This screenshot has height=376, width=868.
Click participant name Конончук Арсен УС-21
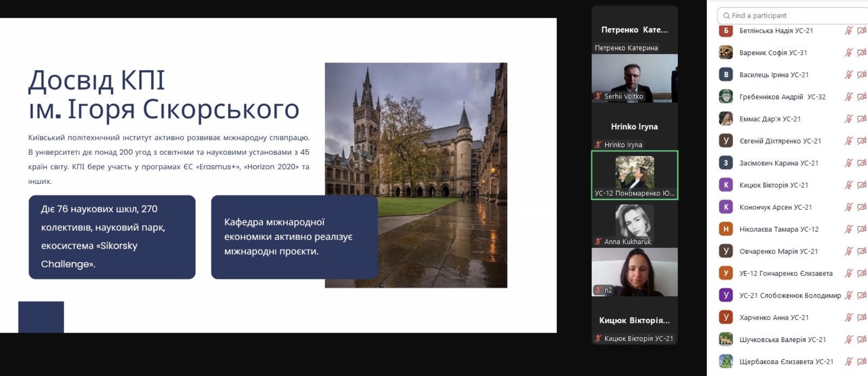pyautogui.click(x=776, y=207)
